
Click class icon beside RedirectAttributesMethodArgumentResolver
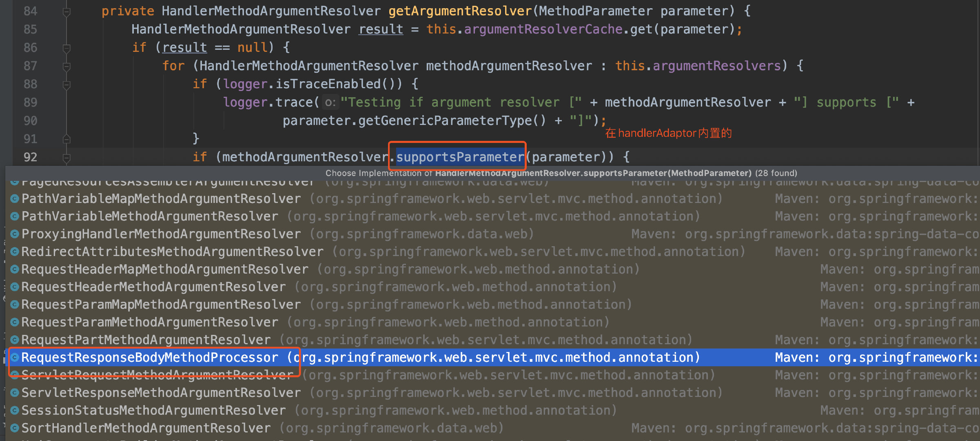click(15, 252)
